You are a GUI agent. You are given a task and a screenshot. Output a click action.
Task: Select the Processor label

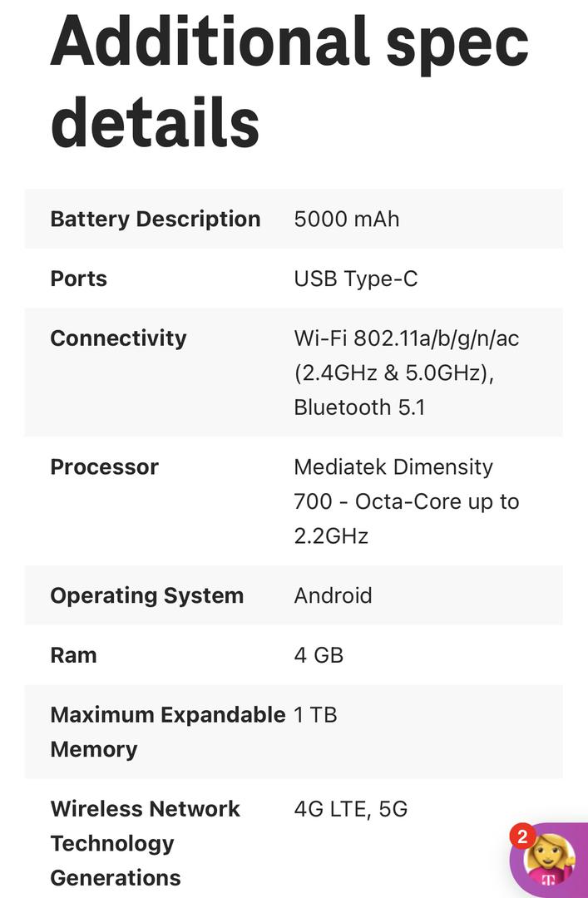[x=104, y=466]
